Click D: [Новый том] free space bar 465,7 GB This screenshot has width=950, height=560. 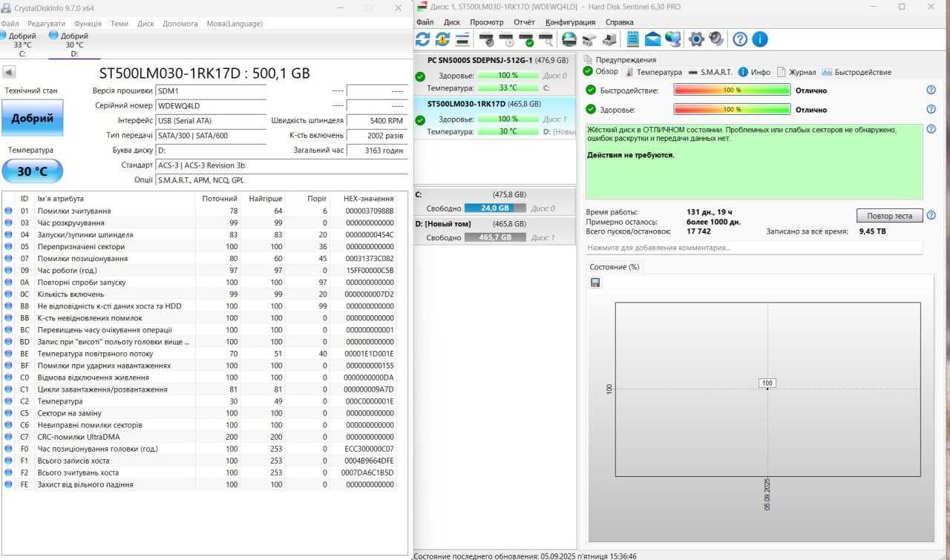click(x=495, y=237)
